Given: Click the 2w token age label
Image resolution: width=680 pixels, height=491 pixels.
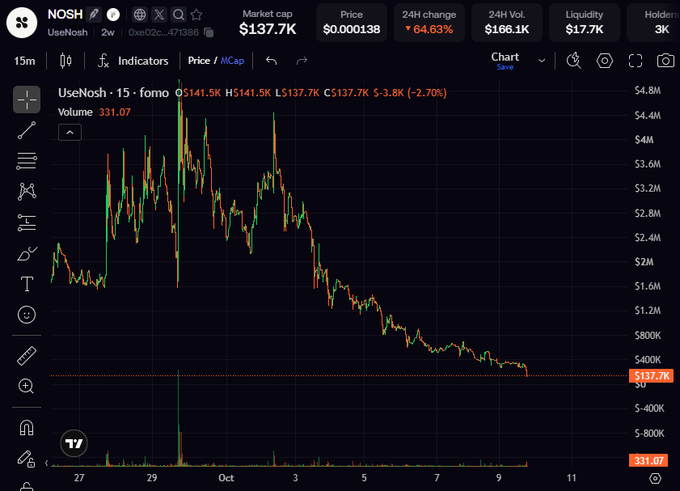Looking at the screenshot, I should (x=108, y=33).
